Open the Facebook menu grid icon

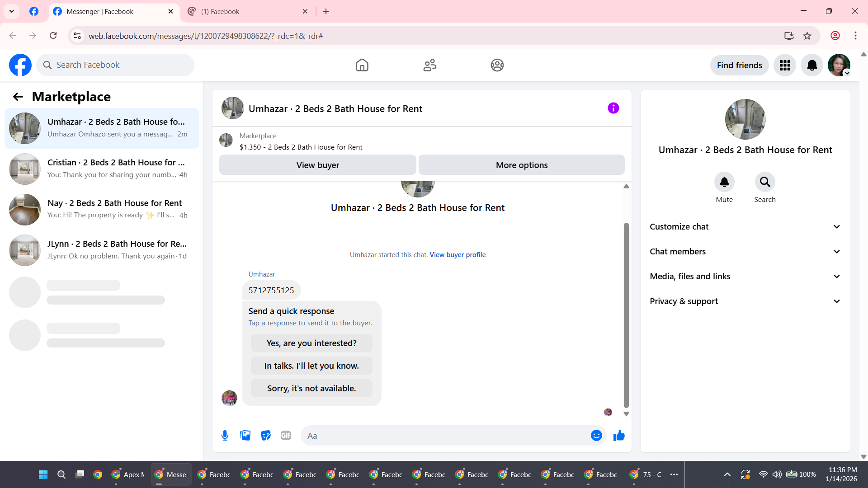(x=785, y=66)
